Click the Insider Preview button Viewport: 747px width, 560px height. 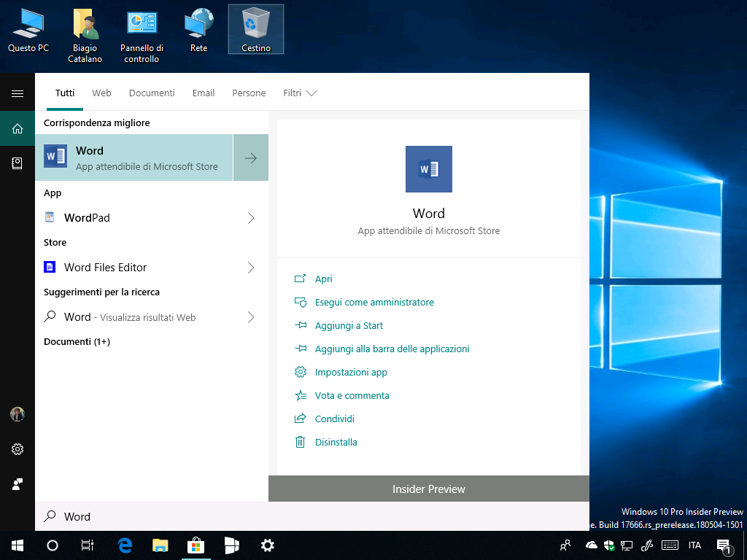click(x=429, y=489)
